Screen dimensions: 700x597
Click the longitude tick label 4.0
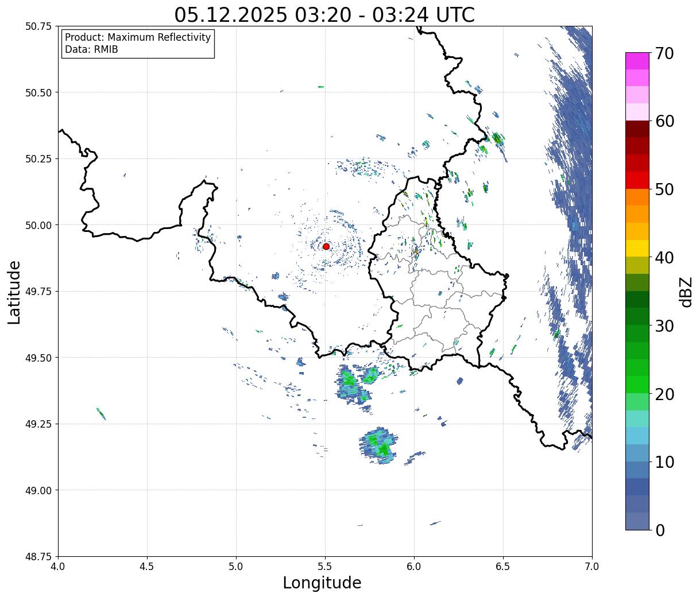pos(58,567)
